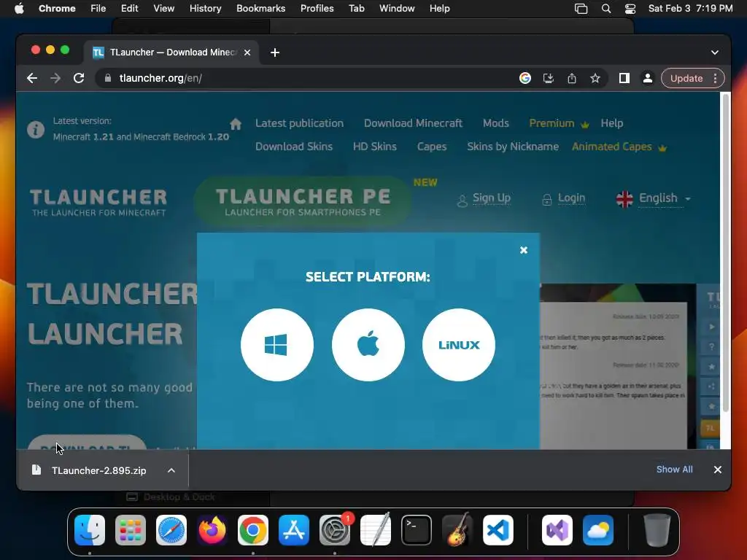
Task: Open a new tab with plus button
Action: tap(275, 52)
